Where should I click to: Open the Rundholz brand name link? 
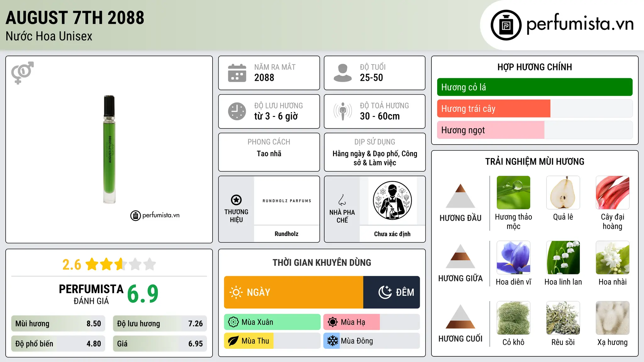pyautogui.click(x=286, y=234)
